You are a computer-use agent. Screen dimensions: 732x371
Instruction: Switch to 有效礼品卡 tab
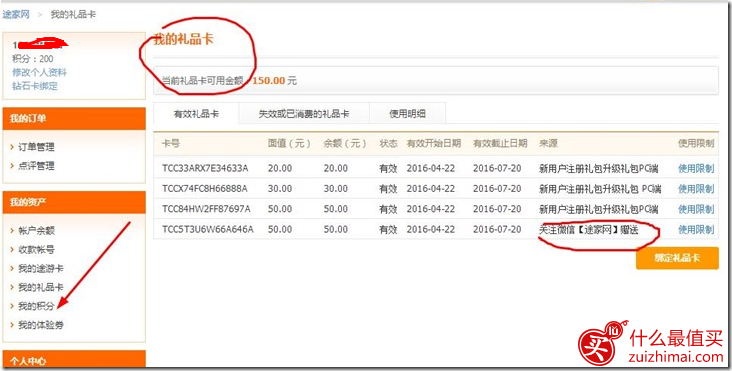(196, 114)
